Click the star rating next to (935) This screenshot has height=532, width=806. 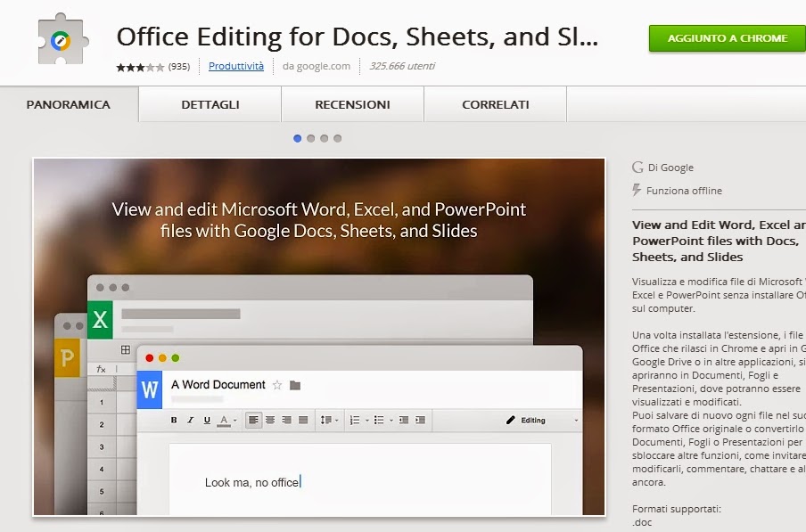click(x=140, y=67)
